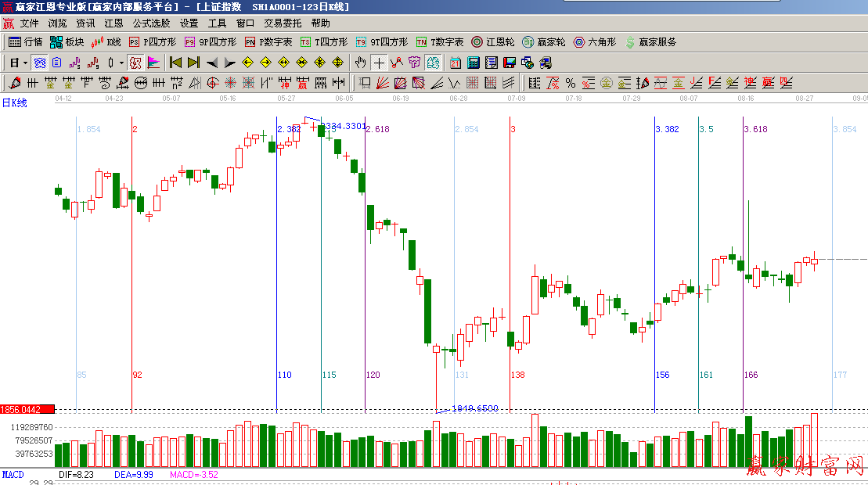The height and width of the screenshot is (485, 868).
Task: Click the calendar date icon
Action: [x=455, y=63]
